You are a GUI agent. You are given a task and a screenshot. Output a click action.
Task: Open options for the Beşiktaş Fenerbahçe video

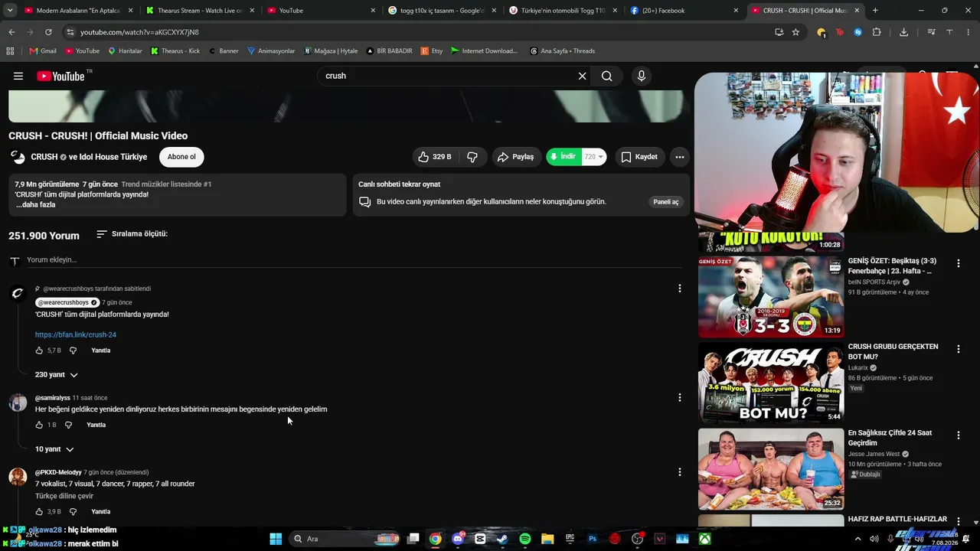[x=958, y=263]
